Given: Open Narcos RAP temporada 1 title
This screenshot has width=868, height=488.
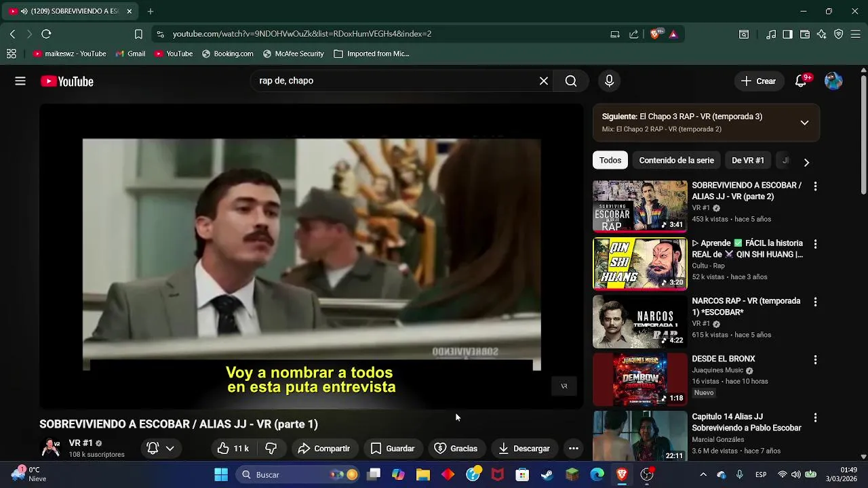Looking at the screenshot, I should click(x=746, y=306).
